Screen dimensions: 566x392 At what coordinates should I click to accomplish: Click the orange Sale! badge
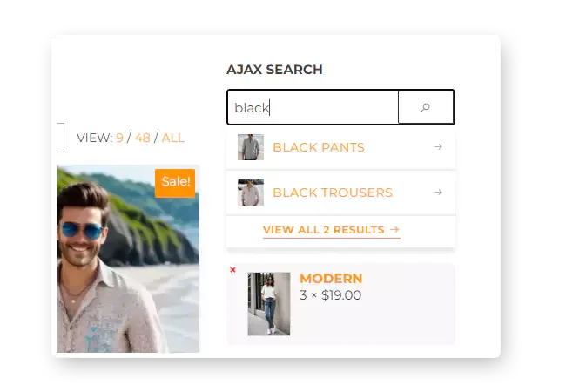175,183
